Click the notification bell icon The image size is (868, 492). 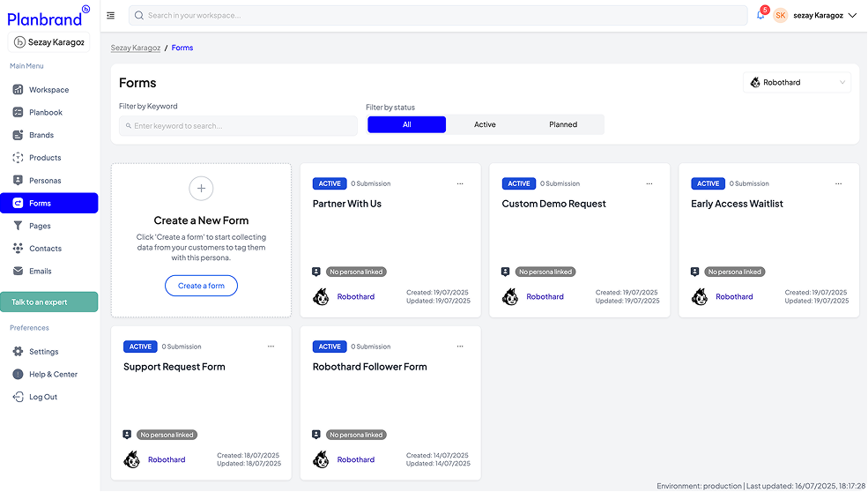[x=760, y=16]
